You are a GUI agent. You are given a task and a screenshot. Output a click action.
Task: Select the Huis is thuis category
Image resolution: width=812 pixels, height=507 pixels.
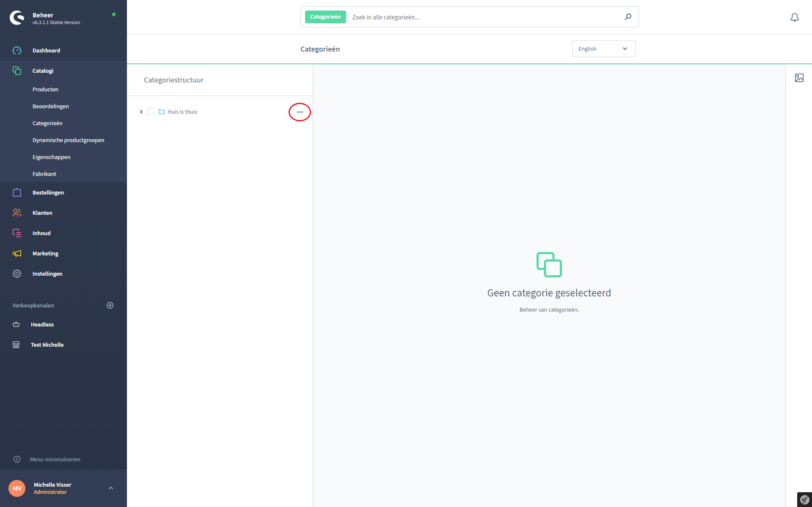coord(182,112)
